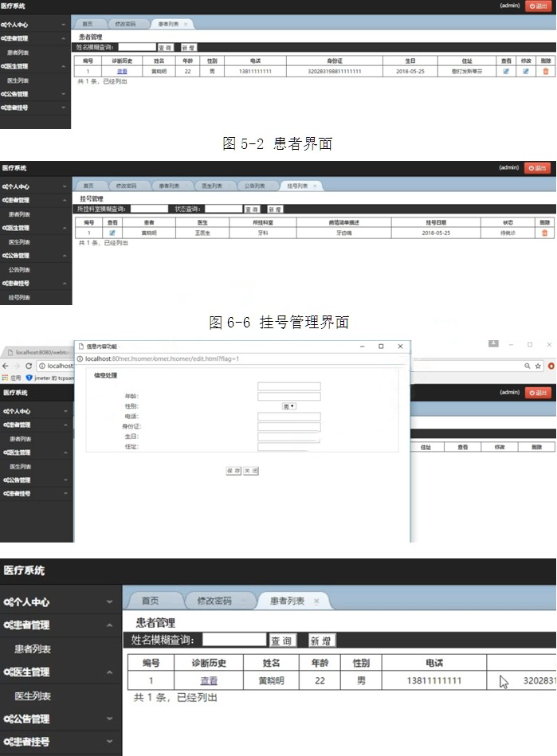Viewport: 557px width, 756px height.
Task: Delete the 牙科 registration record via trash icon
Action: (545, 233)
